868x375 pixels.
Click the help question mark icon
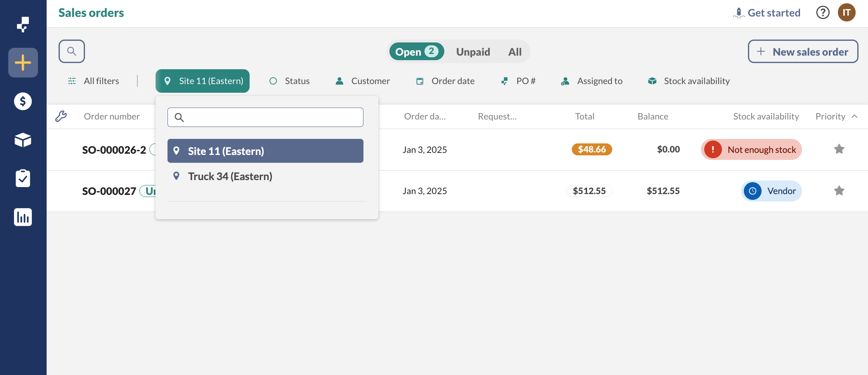pos(823,13)
